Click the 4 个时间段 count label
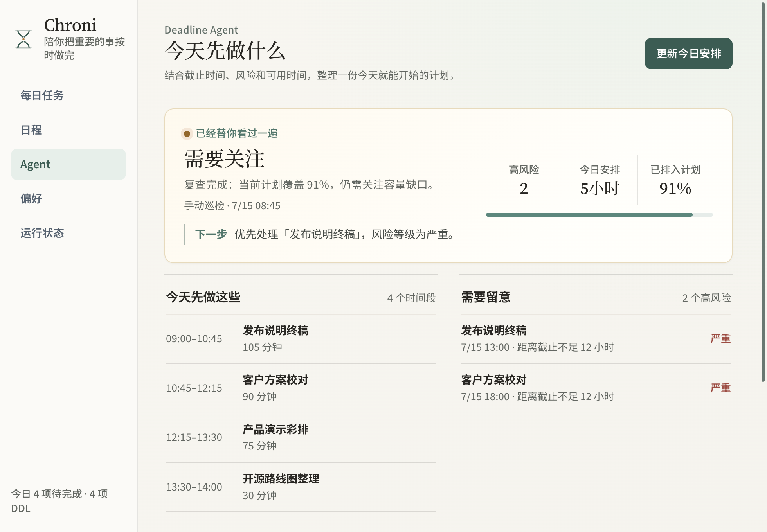The image size is (767, 532). pyautogui.click(x=411, y=298)
